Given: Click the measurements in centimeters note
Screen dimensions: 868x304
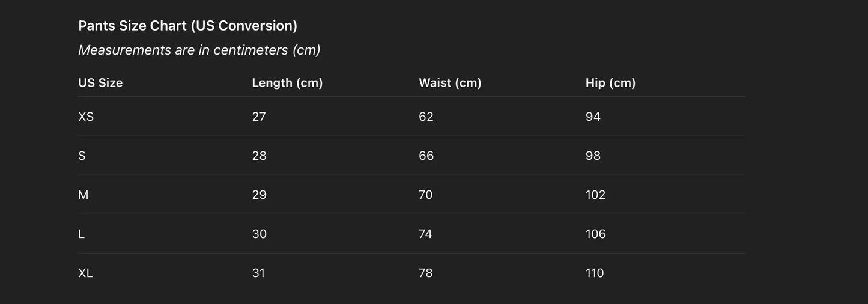Looking at the screenshot, I should 199,50.
